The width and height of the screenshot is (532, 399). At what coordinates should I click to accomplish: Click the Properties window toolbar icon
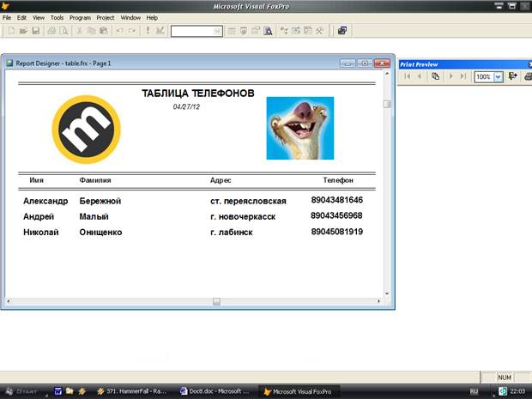256,31
